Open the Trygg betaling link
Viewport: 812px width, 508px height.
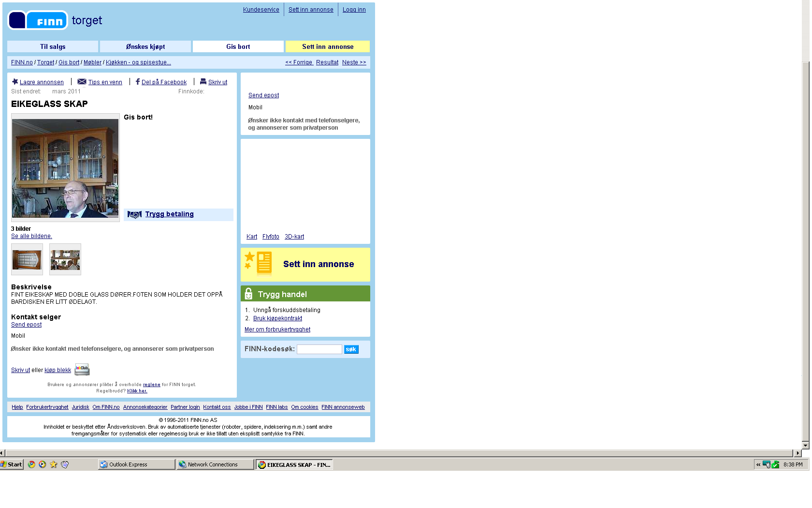point(169,214)
